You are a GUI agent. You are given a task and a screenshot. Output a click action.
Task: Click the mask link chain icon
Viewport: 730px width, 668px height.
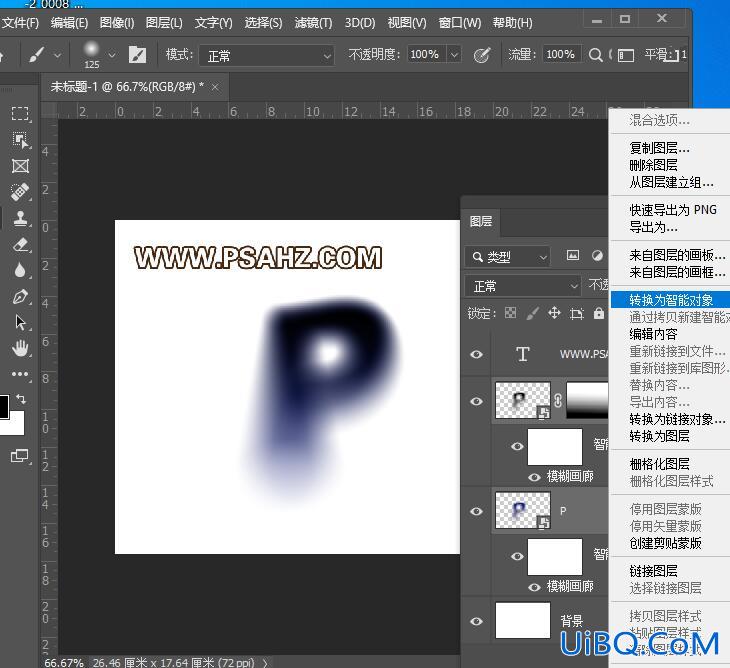coord(558,400)
